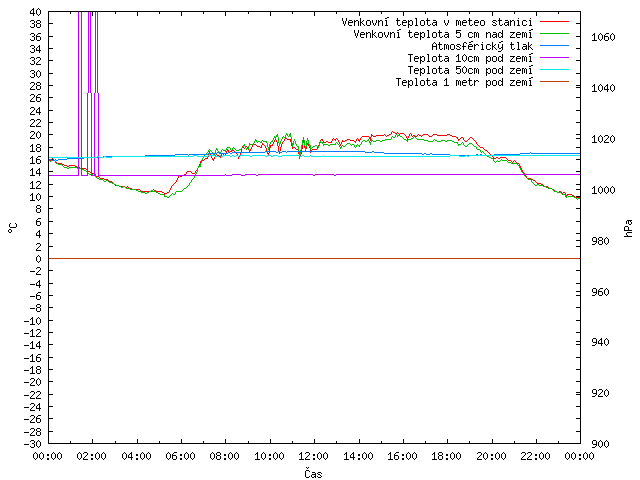Click the 12:00 time axis label
This screenshot has width=640, height=480.
[x=313, y=456]
